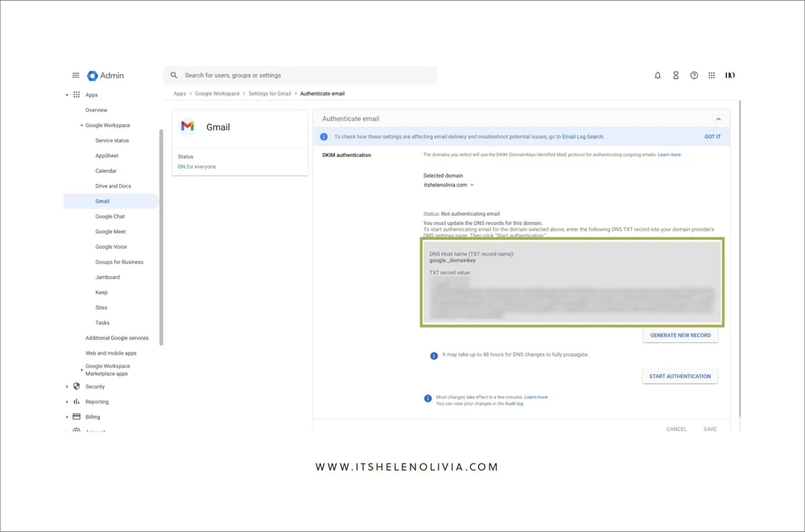
Task: Click the GENERATE NEW RECORD button
Action: click(x=682, y=336)
